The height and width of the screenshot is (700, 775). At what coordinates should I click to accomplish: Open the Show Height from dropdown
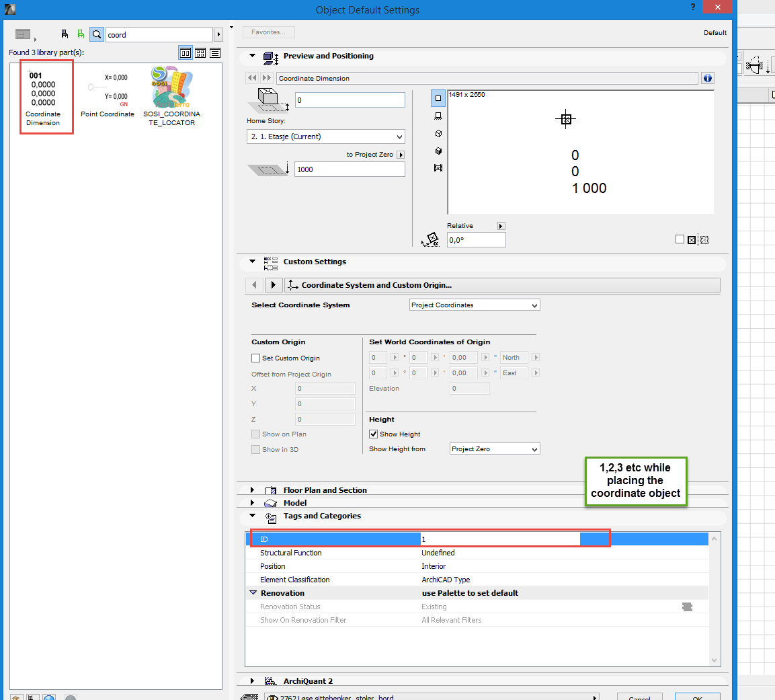pyautogui.click(x=495, y=449)
